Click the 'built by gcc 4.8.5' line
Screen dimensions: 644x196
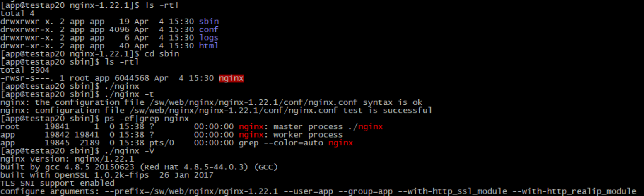click(x=139, y=167)
